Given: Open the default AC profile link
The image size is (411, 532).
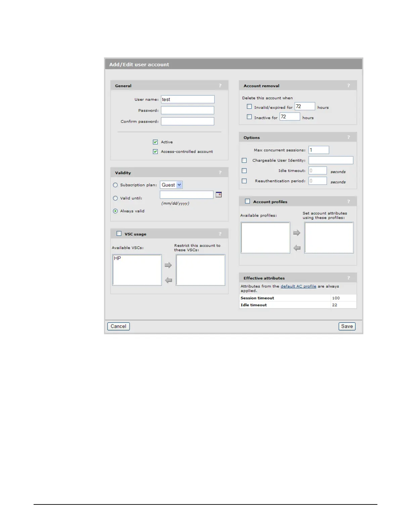Looking at the screenshot, I should click(x=299, y=286).
